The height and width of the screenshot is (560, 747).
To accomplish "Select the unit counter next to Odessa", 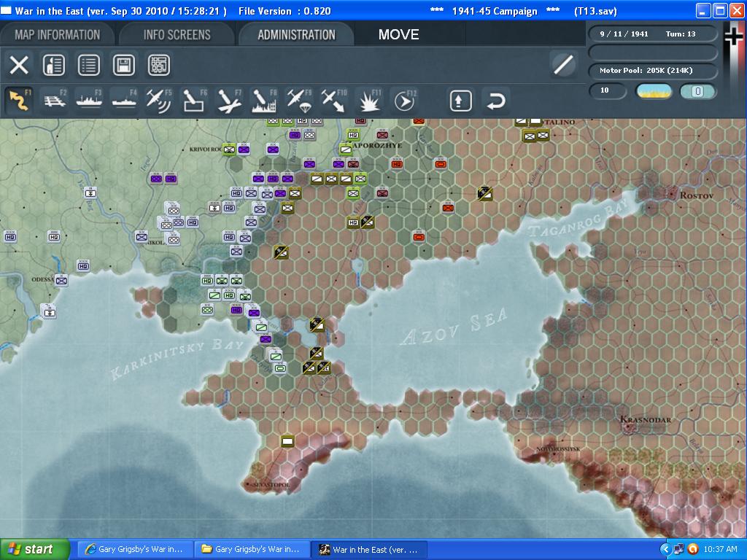I will 61,280.
